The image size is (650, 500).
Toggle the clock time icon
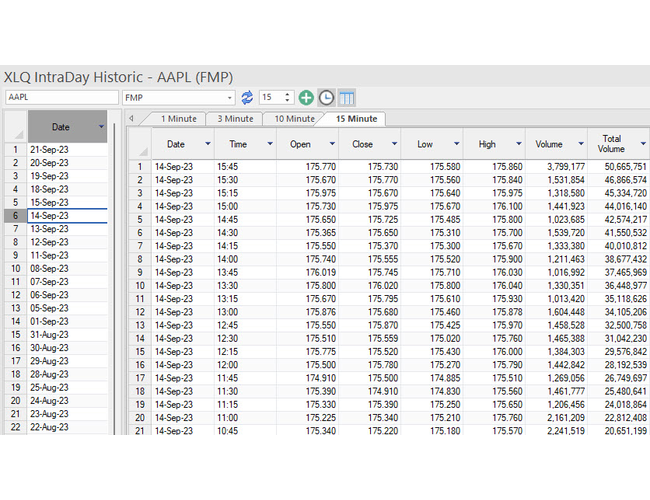[x=326, y=98]
